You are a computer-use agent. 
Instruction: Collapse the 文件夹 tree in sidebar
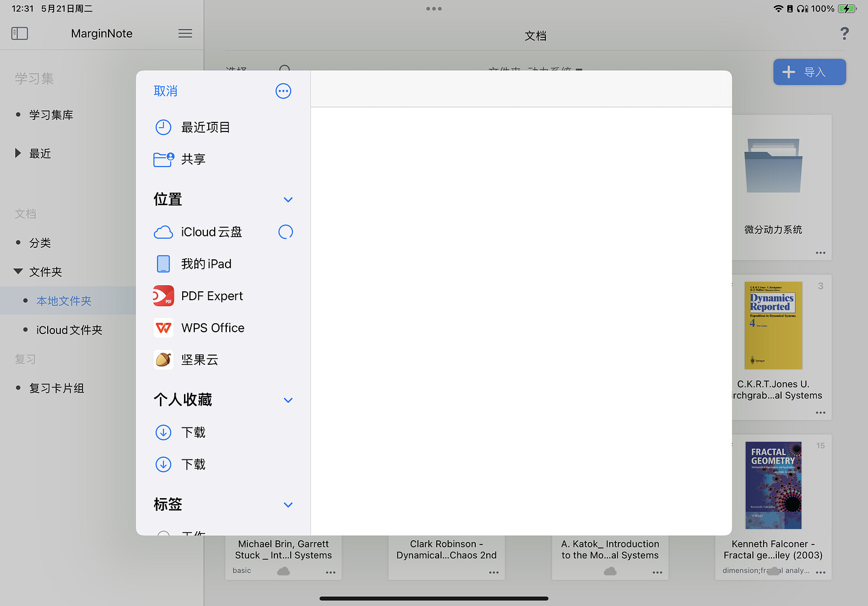18,271
